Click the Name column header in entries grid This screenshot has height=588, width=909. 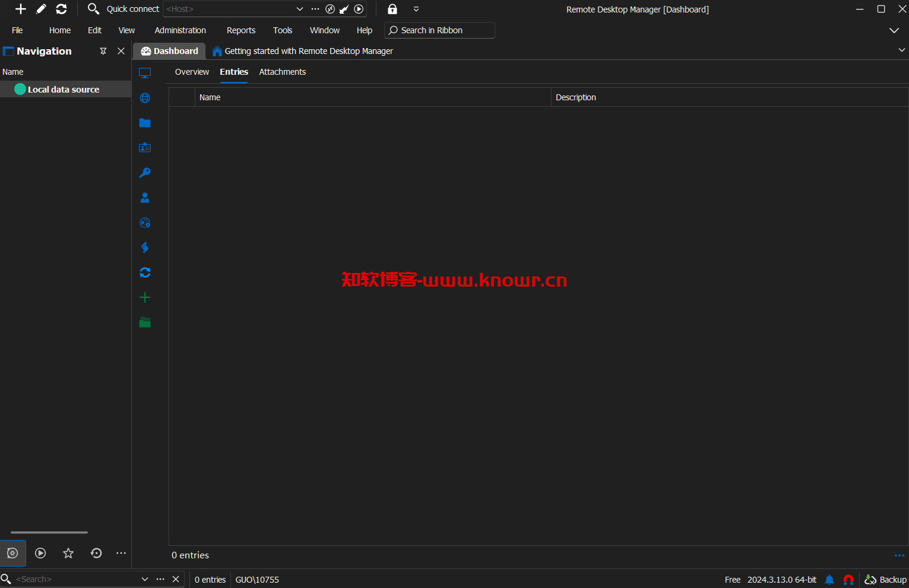point(373,97)
